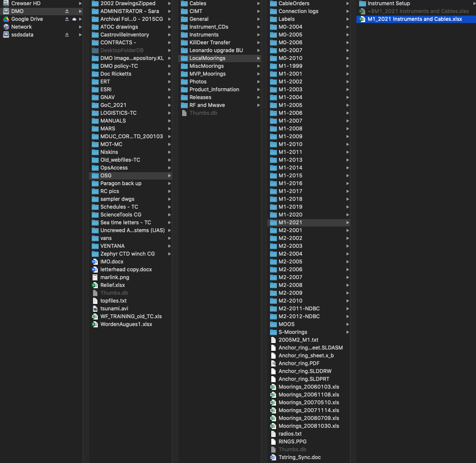476x463 pixels.
Task: Click the Network globe icon
Action: [6, 27]
